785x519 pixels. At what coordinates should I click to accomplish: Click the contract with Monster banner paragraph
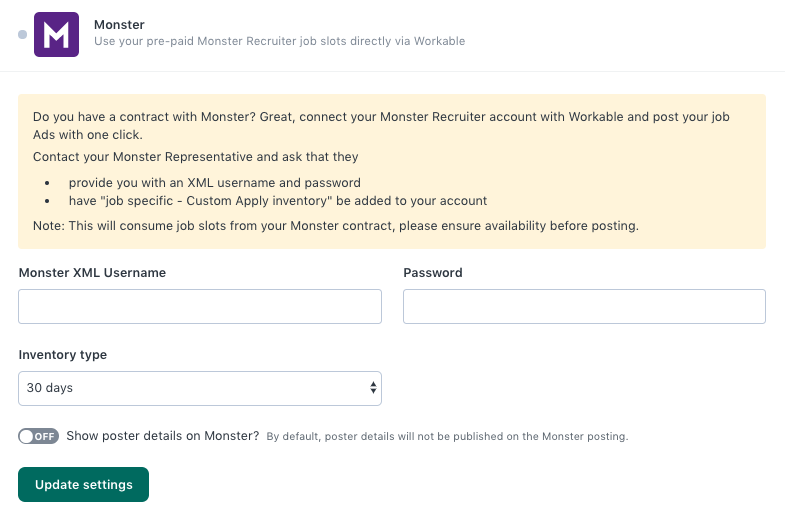pyautogui.click(x=381, y=126)
